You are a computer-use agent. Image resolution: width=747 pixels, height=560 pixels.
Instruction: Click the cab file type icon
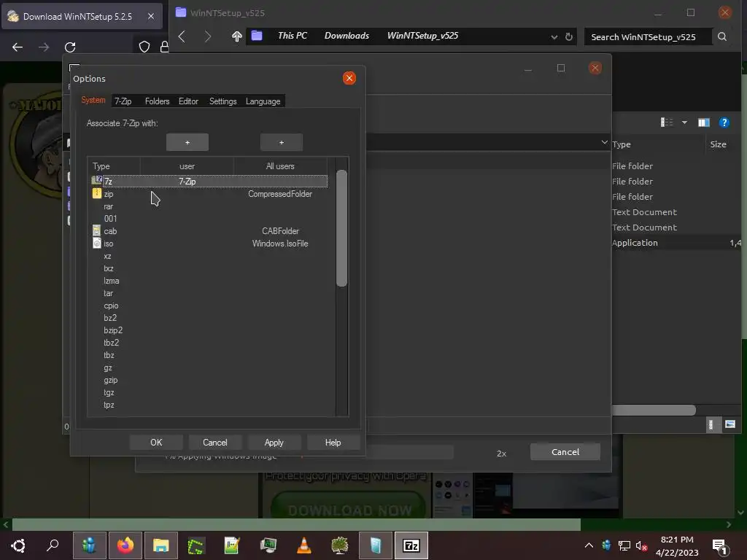click(97, 231)
